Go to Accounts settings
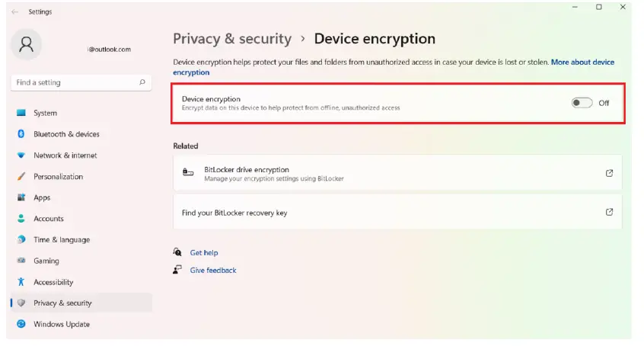The width and height of the screenshot is (644, 346). [48, 219]
